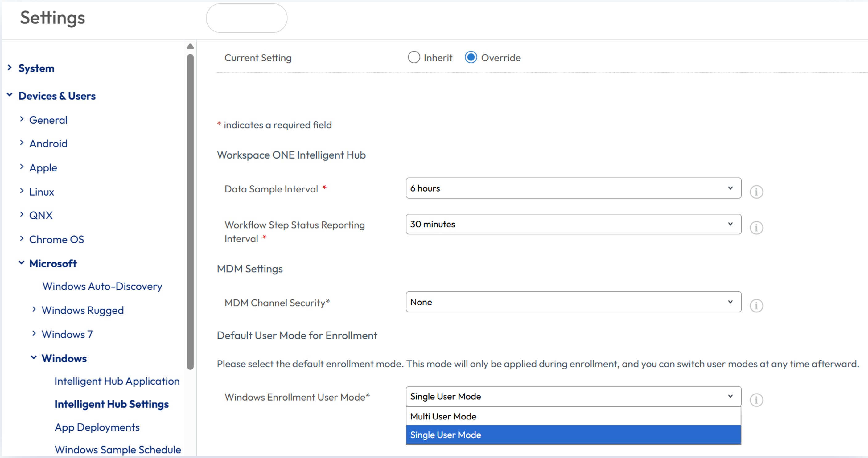Viewport: 868px width, 458px height.
Task: Open info icon for Data Sample Interval
Action: click(x=756, y=192)
